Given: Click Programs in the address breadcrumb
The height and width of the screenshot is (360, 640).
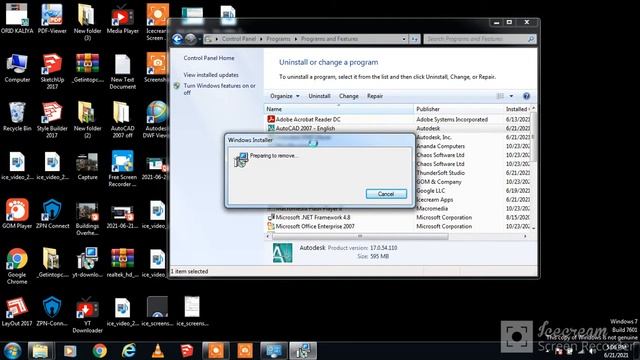Looking at the screenshot, I should pos(278,39).
